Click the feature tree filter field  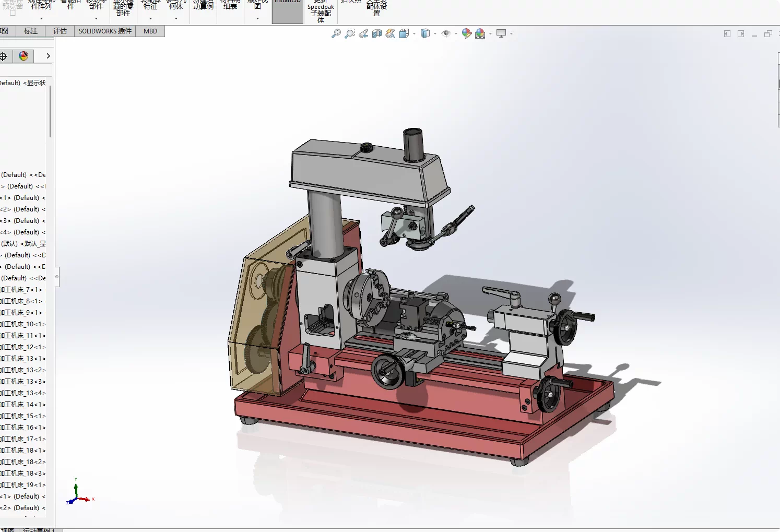[26, 70]
